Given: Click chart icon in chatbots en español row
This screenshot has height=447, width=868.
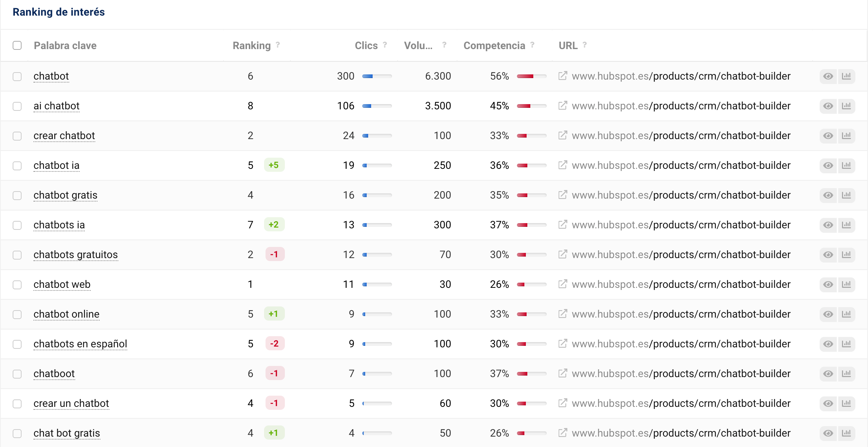Looking at the screenshot, I should [846, 344].
